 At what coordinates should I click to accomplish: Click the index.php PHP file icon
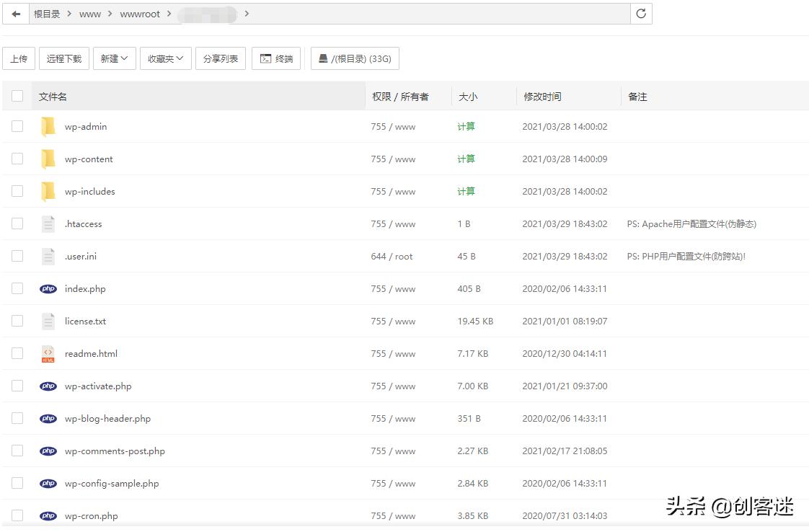(48, 289)
